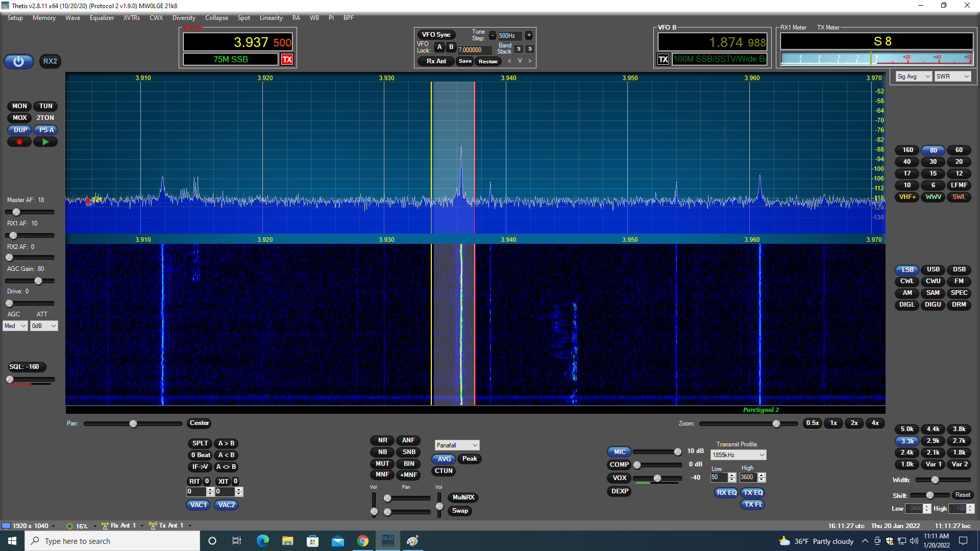Open the Memory menu
Screen dimensions: 980x551
[44, 18]
